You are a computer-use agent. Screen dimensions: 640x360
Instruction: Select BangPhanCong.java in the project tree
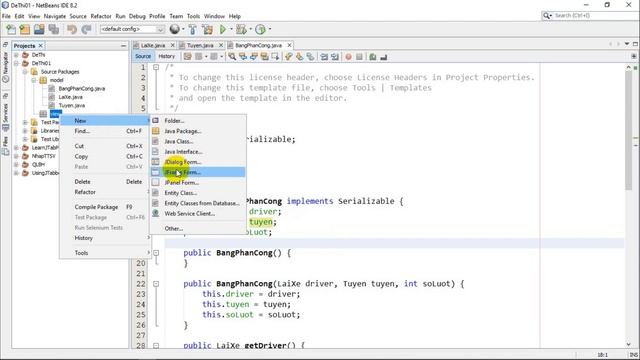click(x=81, y=89)
